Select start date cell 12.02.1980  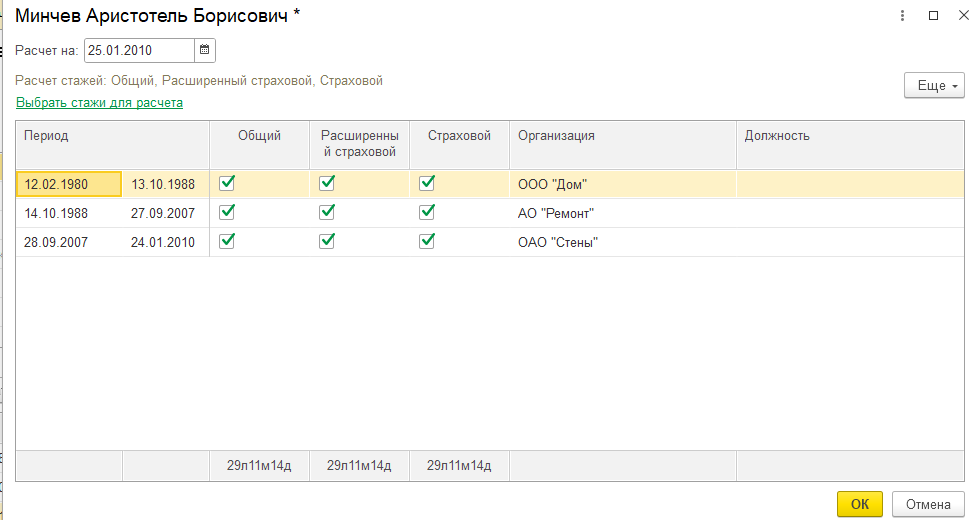coord(68,184)
